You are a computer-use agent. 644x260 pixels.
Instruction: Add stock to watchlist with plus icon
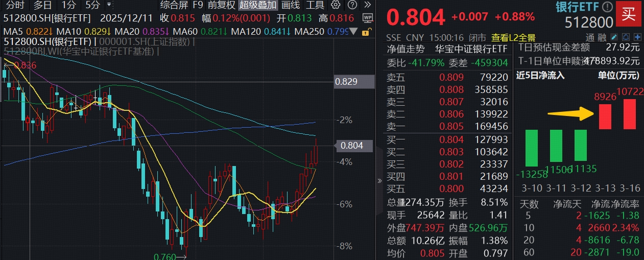pos(637,37)
